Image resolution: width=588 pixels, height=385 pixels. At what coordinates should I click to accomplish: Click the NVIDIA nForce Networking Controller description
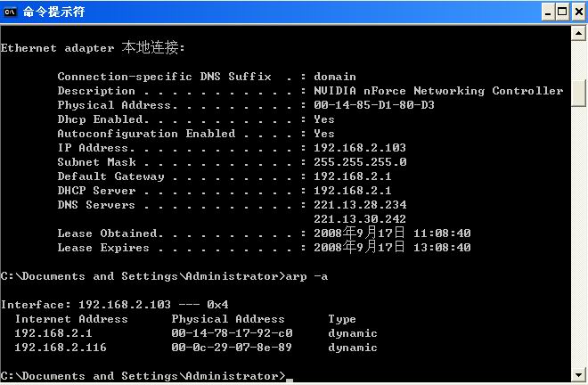click(x=438, y=91)
